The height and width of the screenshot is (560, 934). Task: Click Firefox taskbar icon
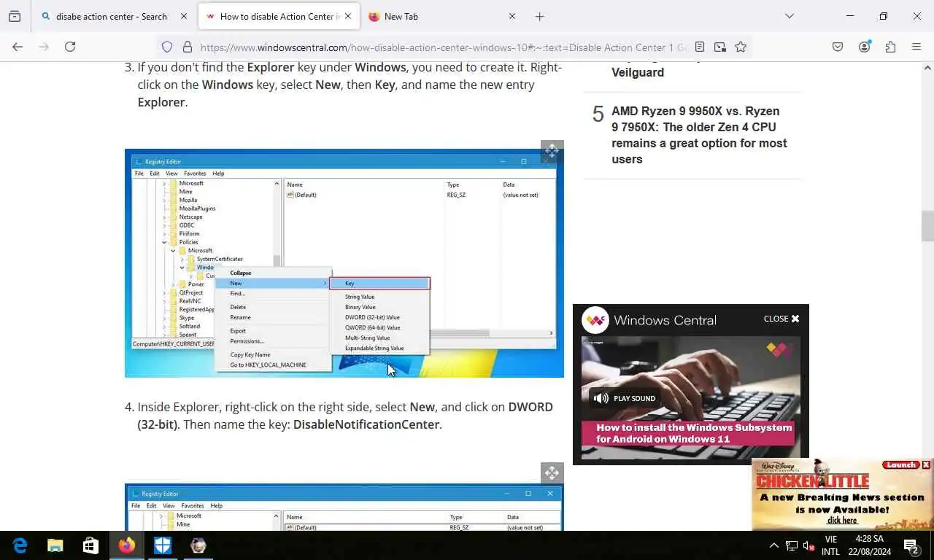[x=126, y=545]
